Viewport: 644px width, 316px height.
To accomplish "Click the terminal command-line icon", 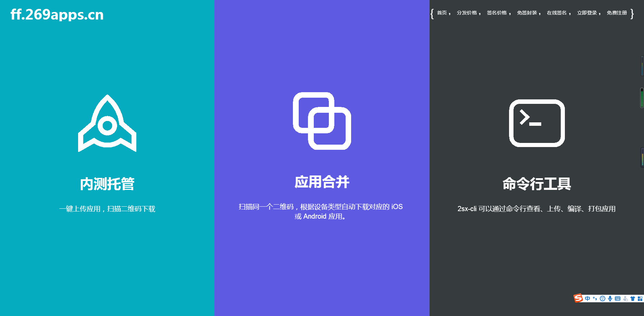I will (x=537, y=123).
